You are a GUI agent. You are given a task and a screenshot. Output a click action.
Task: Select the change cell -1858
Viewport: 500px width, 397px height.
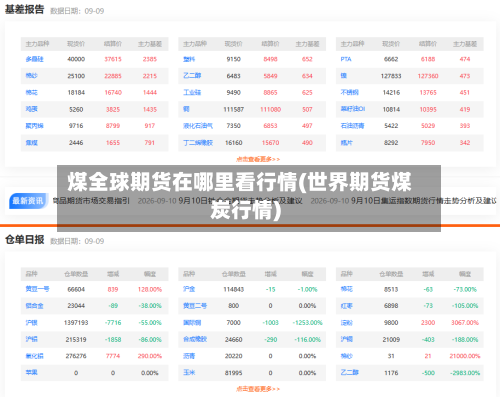point(113,339)
